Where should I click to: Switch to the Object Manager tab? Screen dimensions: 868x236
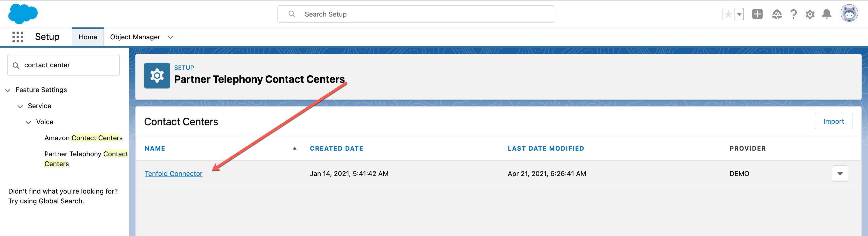pos(135,37)
